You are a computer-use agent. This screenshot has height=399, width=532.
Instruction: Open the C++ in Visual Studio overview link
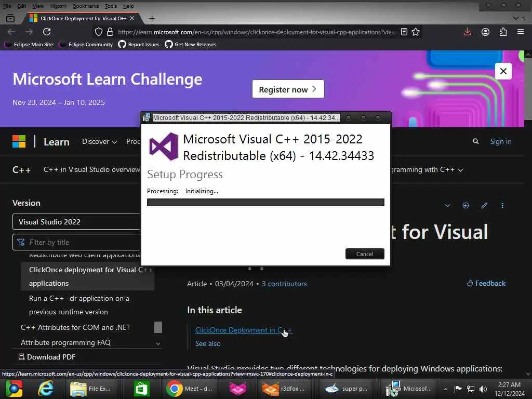(x=91, y=170)
